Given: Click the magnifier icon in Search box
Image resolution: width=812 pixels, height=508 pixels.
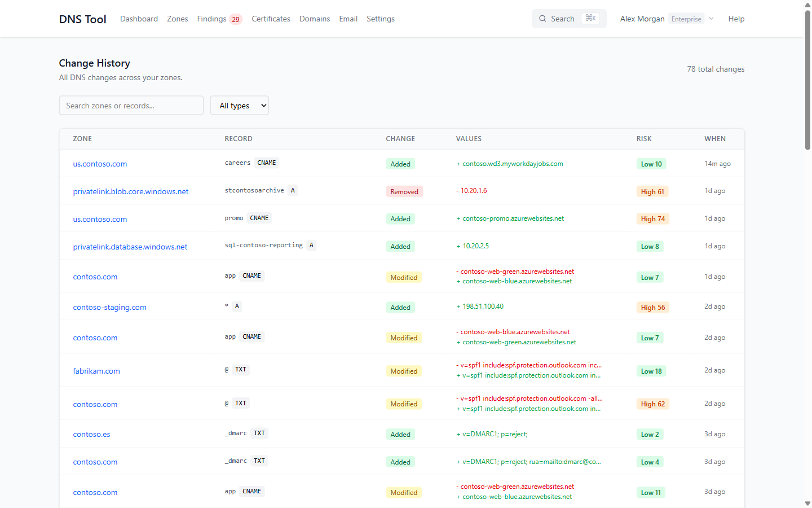Looking at the screenshot, I should (542, 19).
